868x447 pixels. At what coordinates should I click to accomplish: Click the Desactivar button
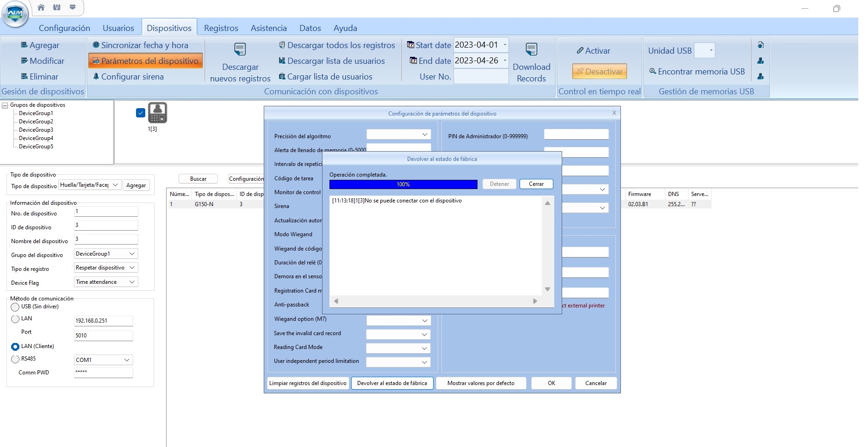pyautogui.click(x=600, y=72)
